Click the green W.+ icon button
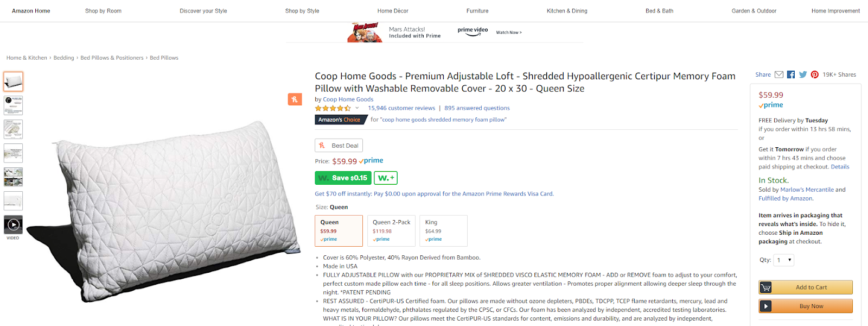 point(386,178)
